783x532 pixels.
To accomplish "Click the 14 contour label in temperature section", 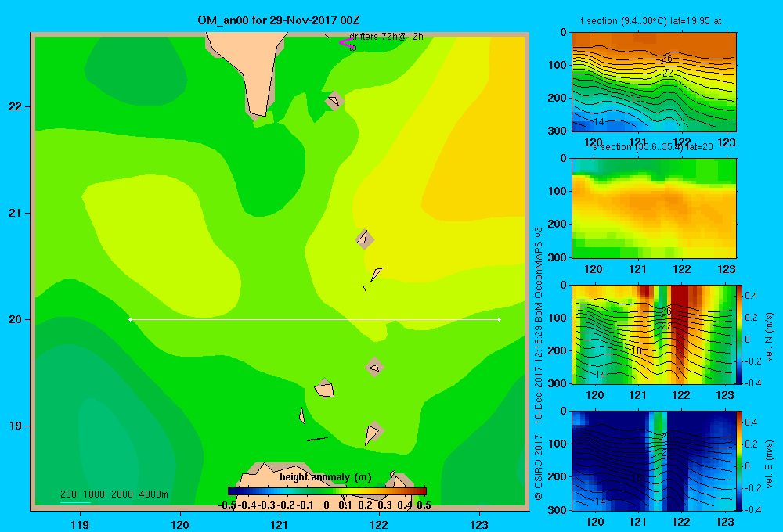I will (599, 121).
